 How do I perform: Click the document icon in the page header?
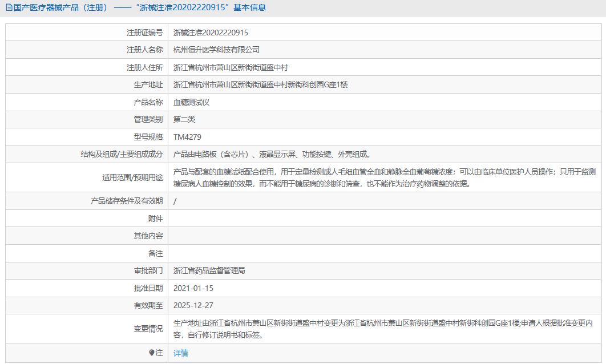pos(8,6)
